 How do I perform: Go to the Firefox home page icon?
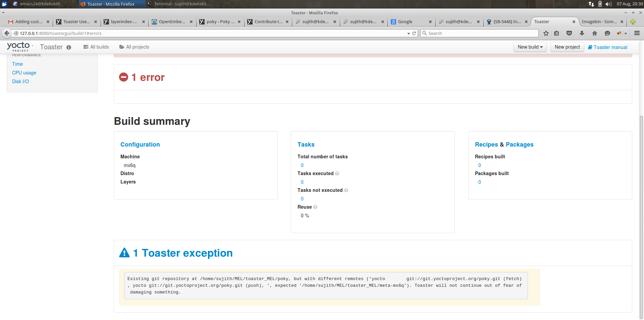click(595, 33)
